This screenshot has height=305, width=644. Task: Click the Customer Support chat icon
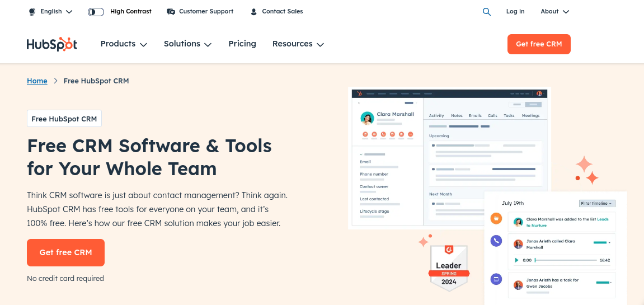click(x=171, y=12)
